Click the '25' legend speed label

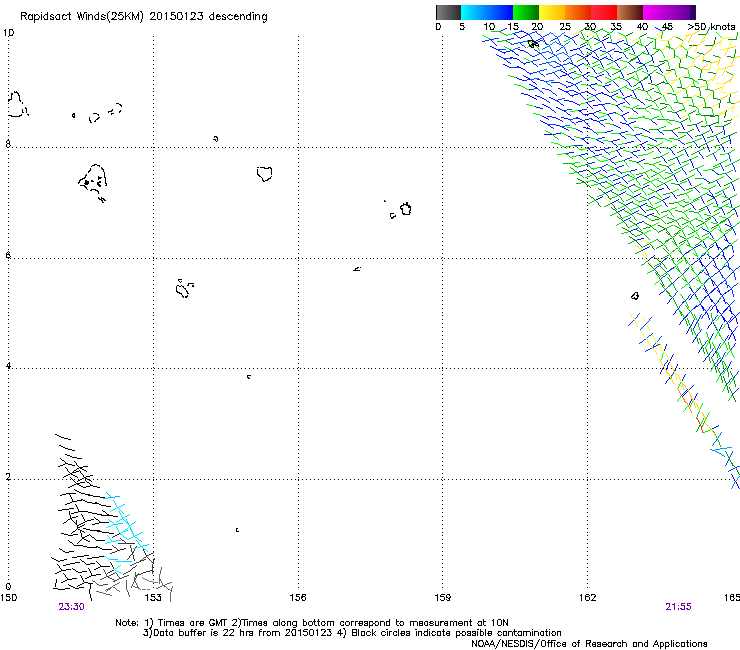(x=565, y=27)
